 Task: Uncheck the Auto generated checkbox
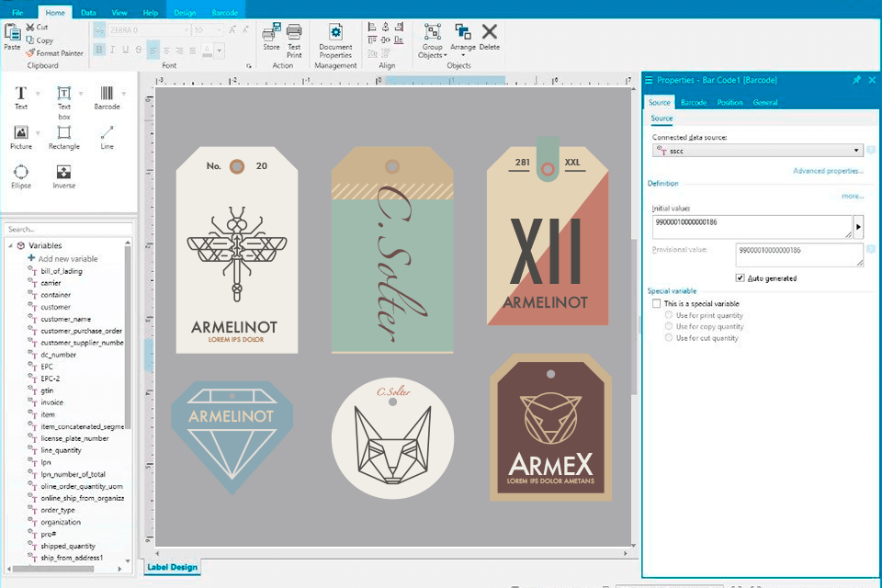pos(741,277)
